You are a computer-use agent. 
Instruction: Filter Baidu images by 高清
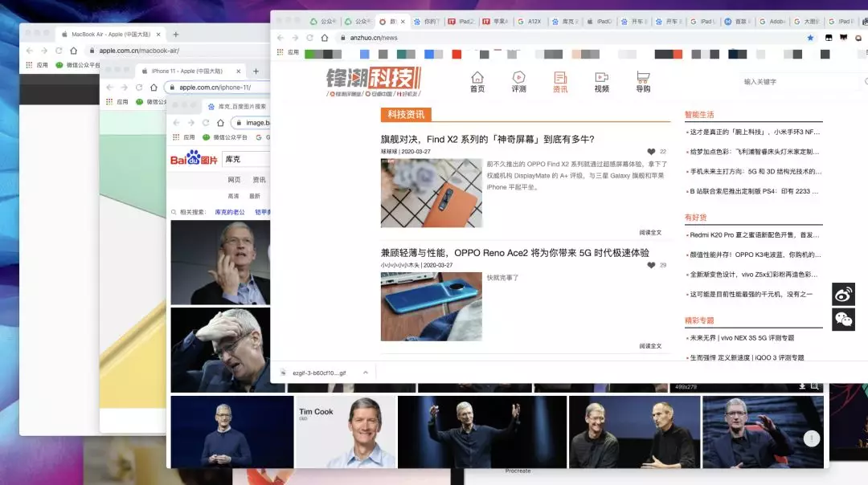point(234,196)
